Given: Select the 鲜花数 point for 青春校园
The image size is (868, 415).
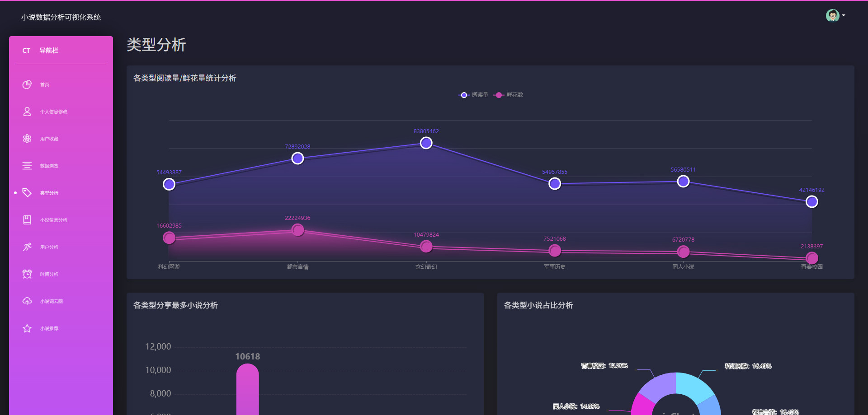Looking at the screenshot, I should click(812, 258).
